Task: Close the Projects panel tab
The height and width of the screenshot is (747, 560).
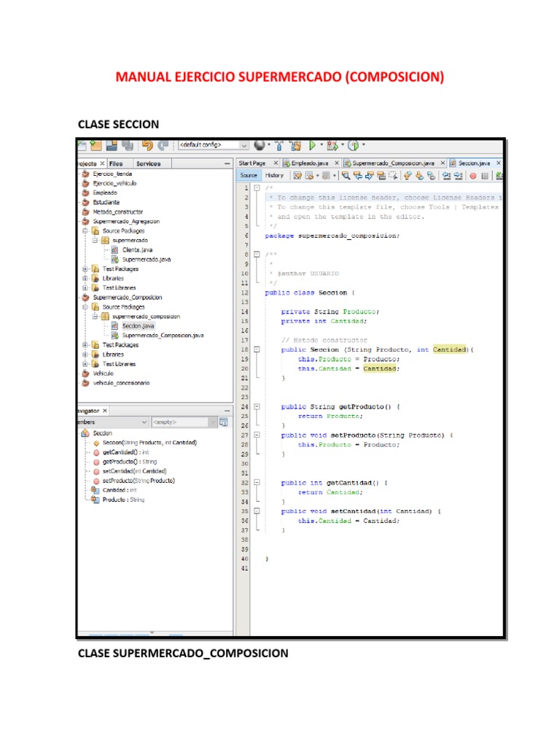Action: pos(102,163)
